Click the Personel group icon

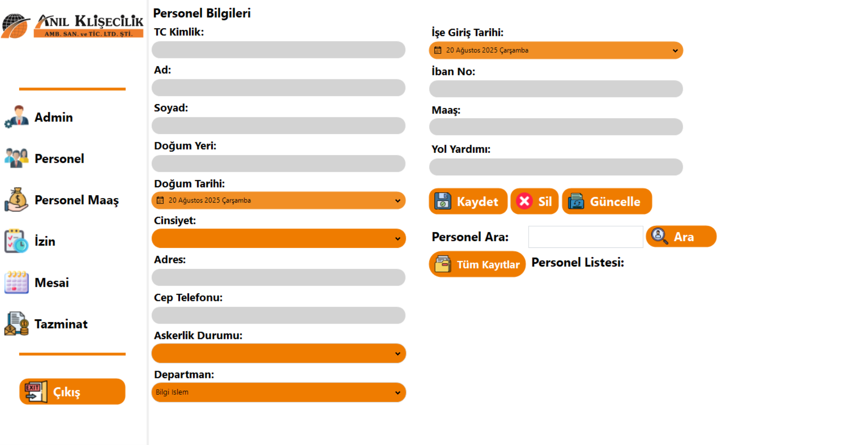pyautogui.click(x=16, y=158)
